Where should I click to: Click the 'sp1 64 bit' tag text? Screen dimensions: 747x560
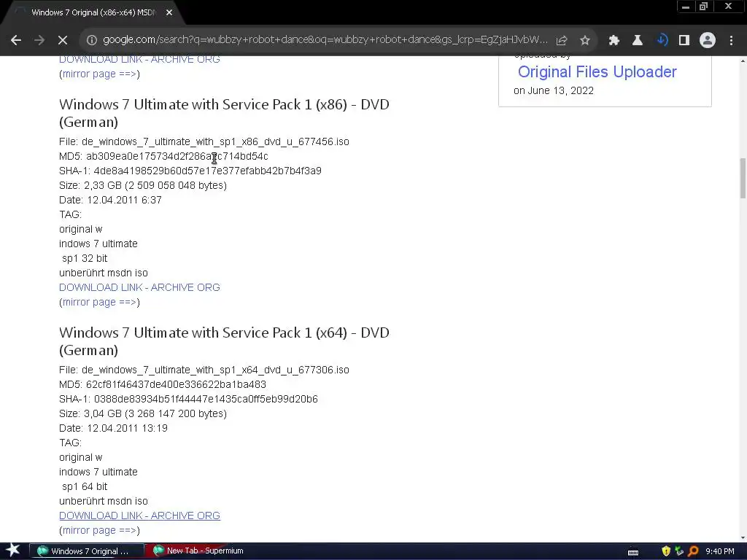[85, 486]
